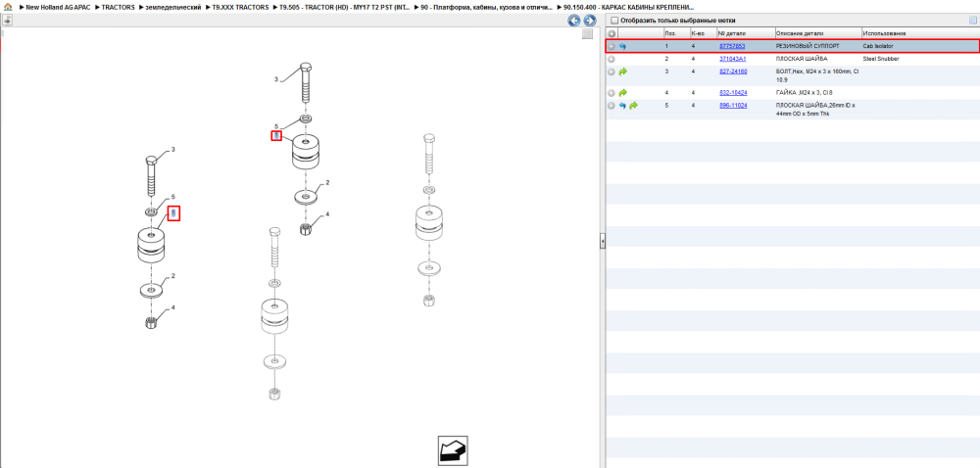Select the 'Steel Snubber' usage cell
Screen dimensions: 980x468
tap(881, 59)
